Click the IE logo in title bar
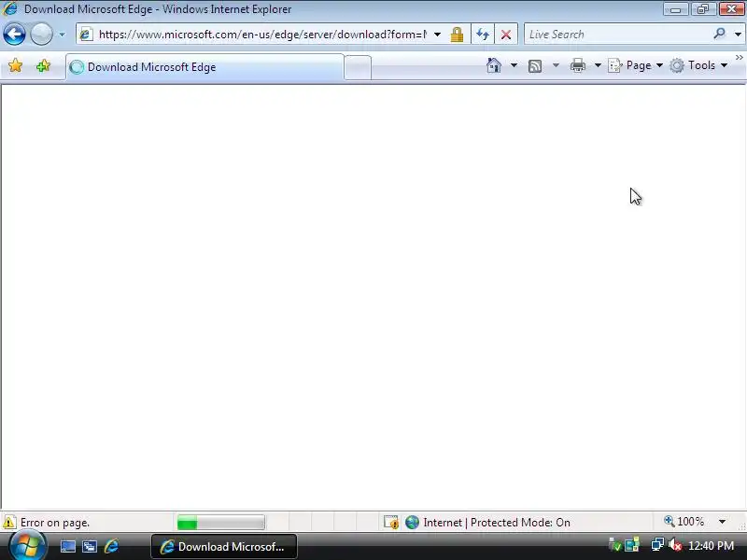The image size is (747, 560). click(x=10, y=8)
